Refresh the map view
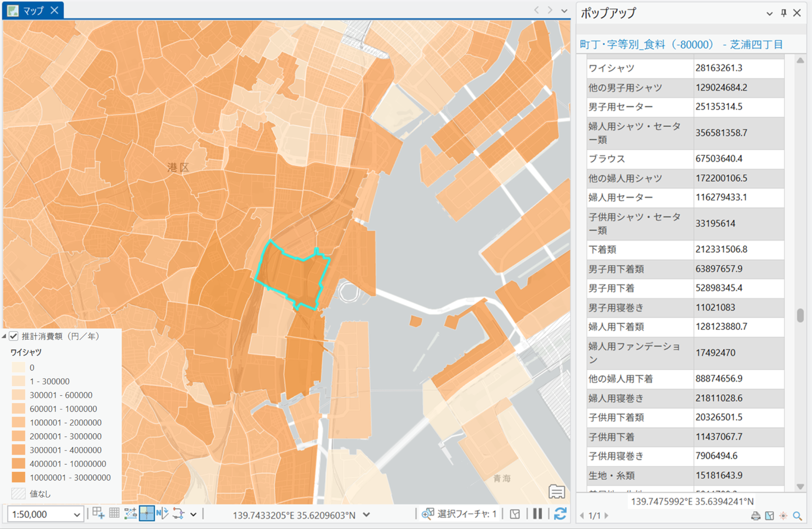812x529 pixels. pos(560,514)
